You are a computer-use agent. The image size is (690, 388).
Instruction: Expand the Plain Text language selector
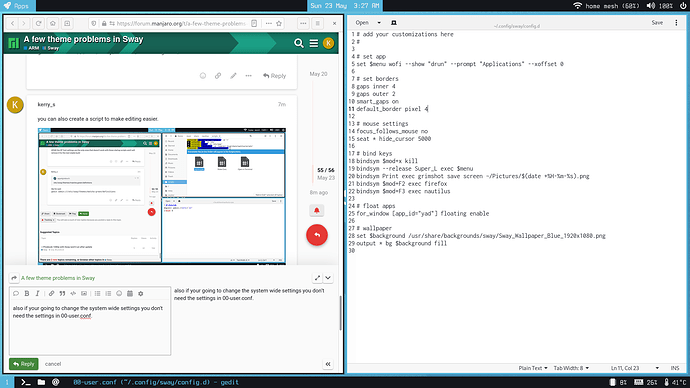(x=533, y=368)
